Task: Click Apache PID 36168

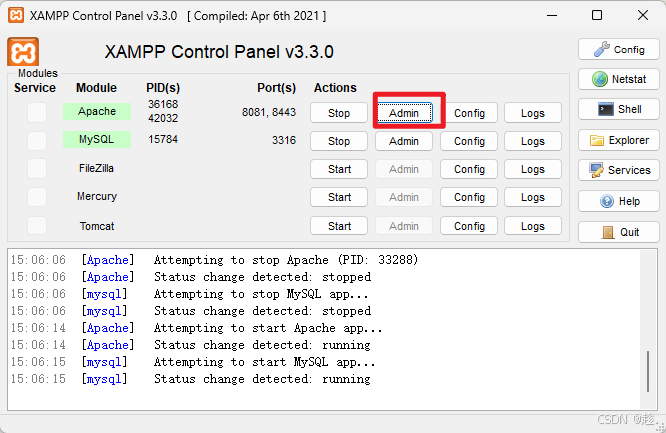Action: (163, 104)
